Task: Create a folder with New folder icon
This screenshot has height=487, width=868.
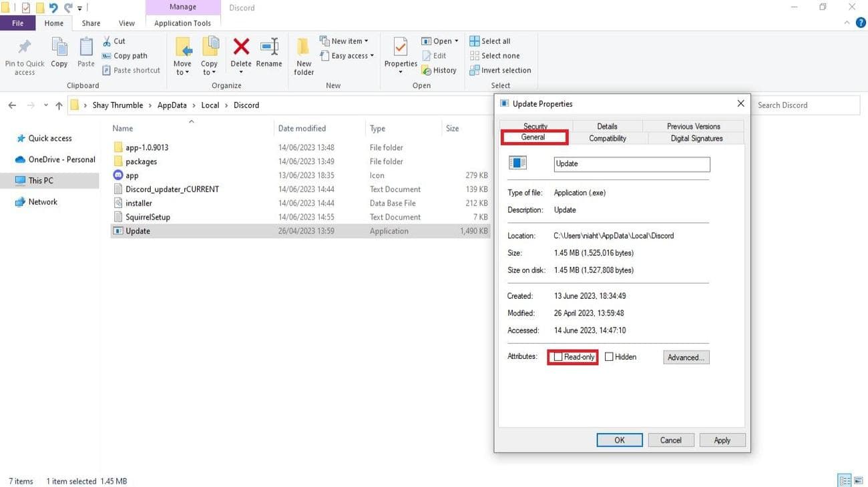Action: tap(304, 48)
